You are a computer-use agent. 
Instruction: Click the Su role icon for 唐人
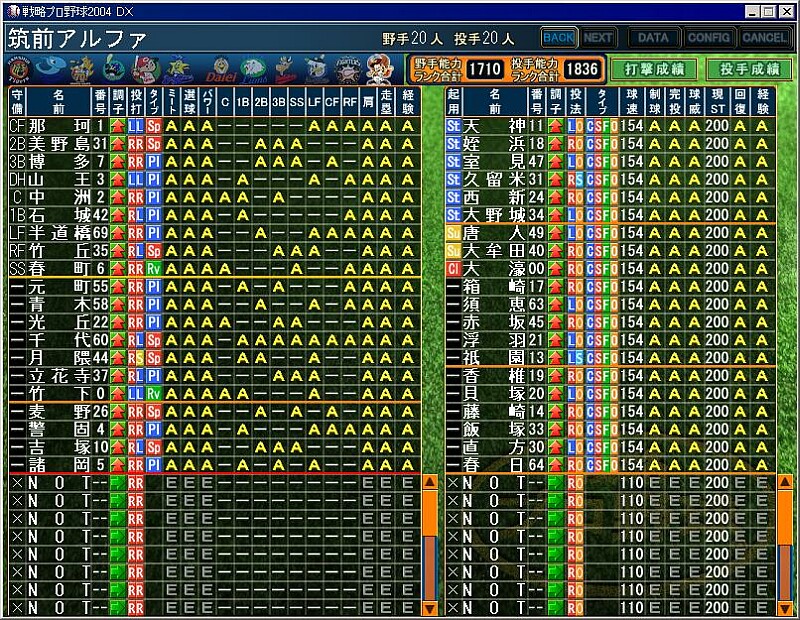pos(454,233)
